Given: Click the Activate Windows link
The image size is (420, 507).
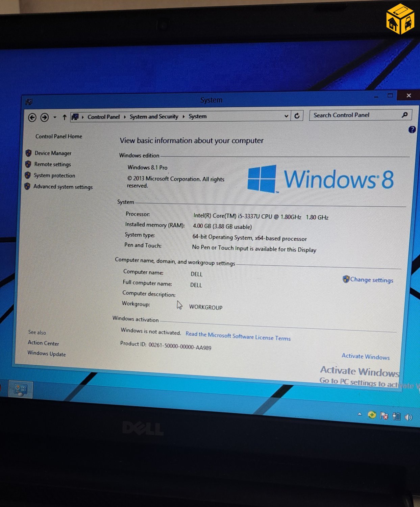Looking at the screenshot, I should tap(365, 356).
